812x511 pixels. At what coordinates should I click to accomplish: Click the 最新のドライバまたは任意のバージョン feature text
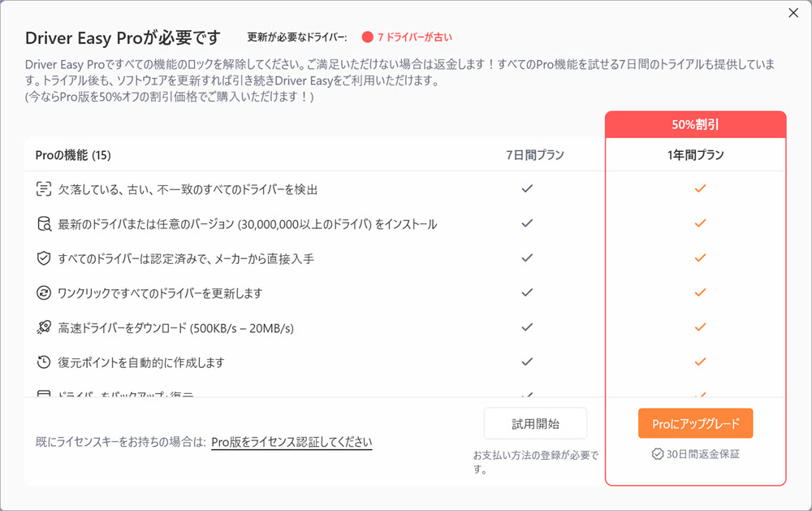[248, 224]
